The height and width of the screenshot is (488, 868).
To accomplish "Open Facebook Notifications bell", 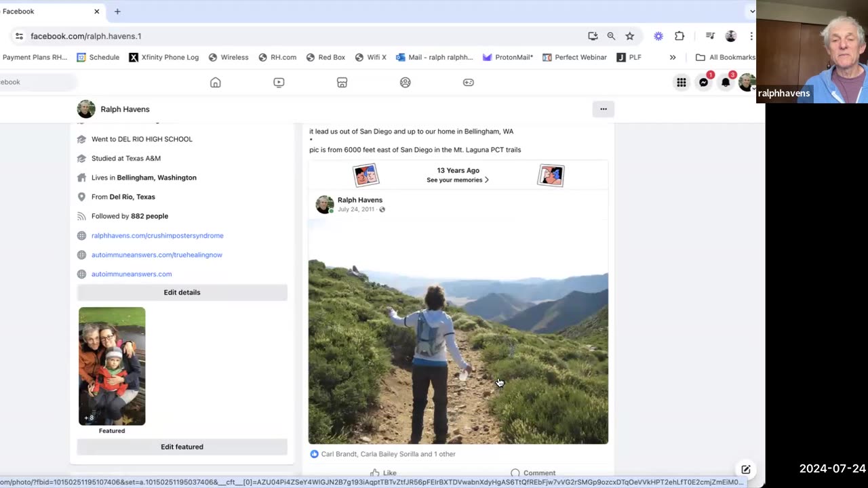I will 726,82.
